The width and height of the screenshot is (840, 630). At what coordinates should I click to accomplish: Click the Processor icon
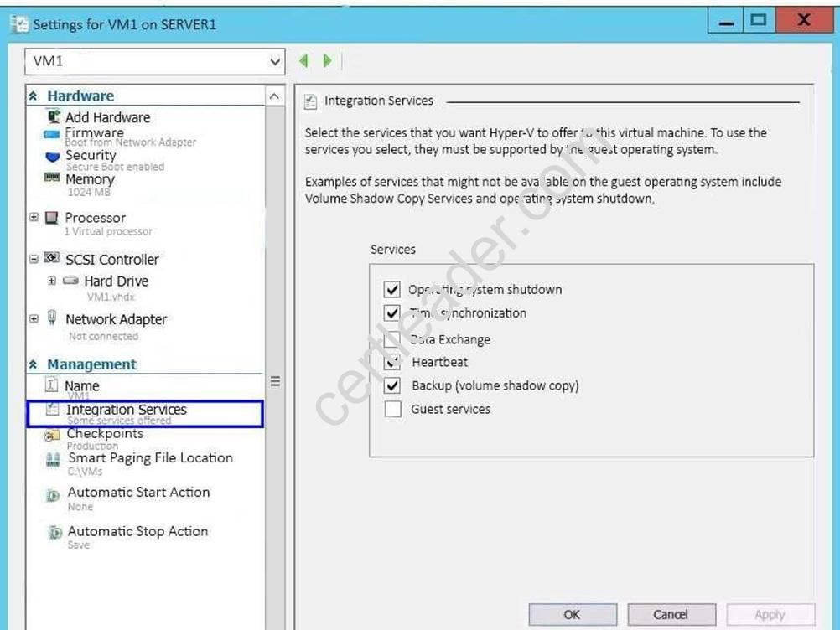(51, 217)
